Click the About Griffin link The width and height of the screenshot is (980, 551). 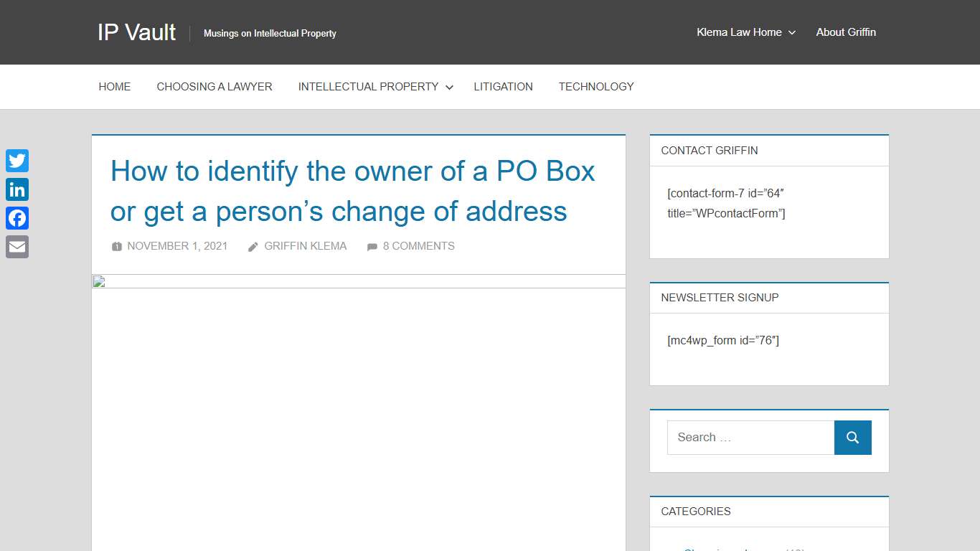tap(846, 32)
